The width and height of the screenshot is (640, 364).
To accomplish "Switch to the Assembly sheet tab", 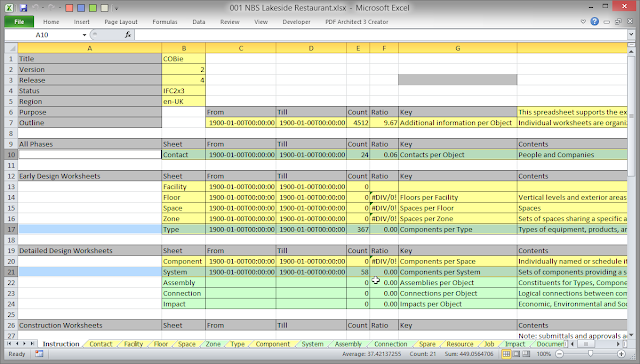I will [x=348, y=344].
